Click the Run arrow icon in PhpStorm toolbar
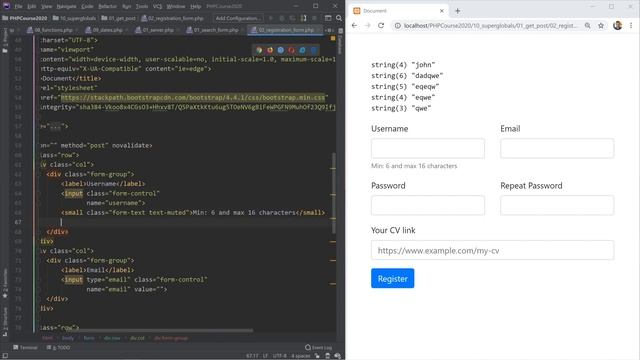This screenshot has width=640, height=360. point(270,18)
